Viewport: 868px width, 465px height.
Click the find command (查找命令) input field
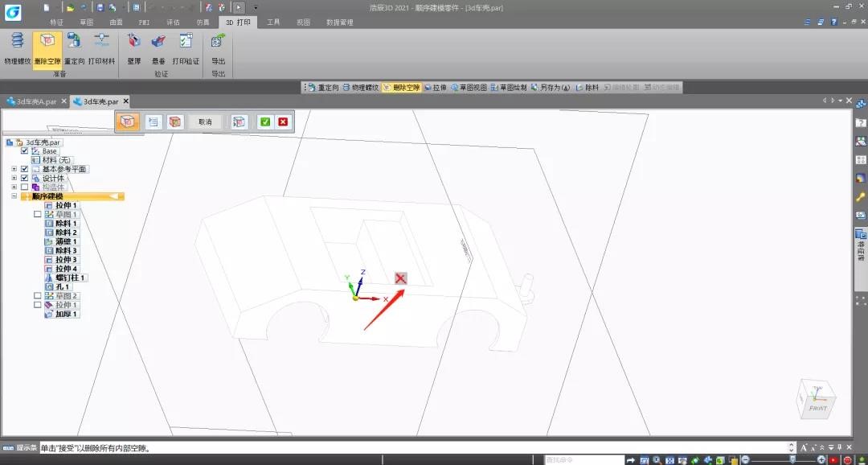(583, 460)
